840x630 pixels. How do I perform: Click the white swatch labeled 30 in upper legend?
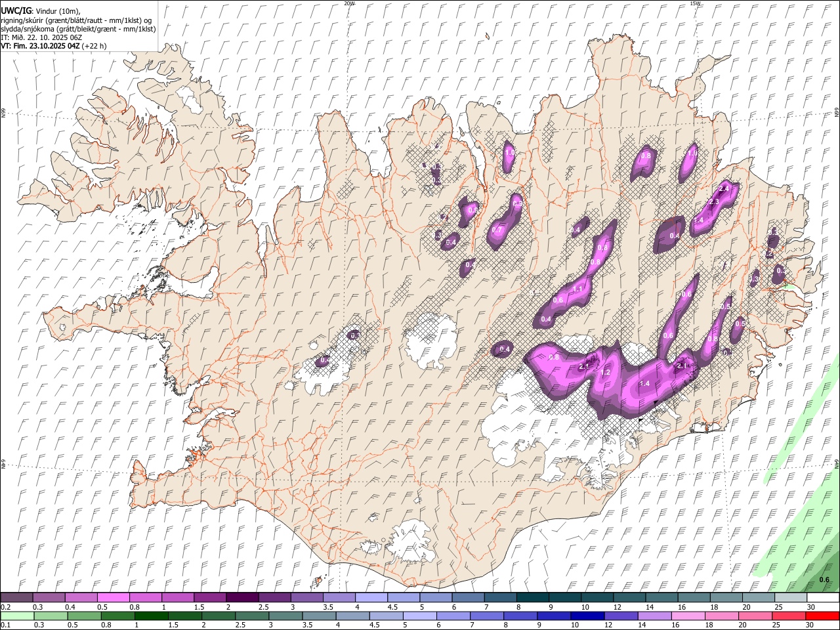click(x=823, y=598)
